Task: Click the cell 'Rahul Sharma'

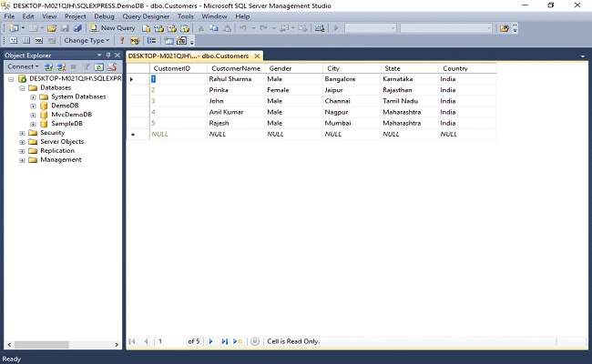Action: (x=236, y=79)
